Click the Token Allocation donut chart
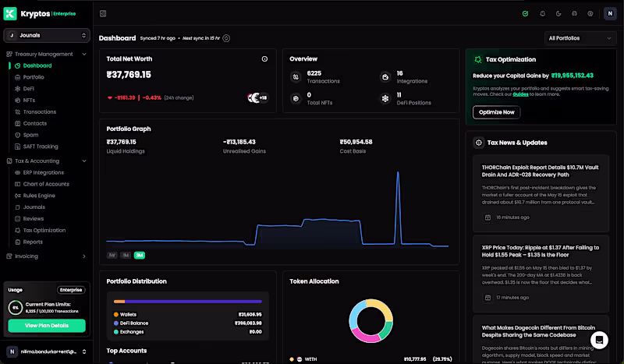624x364 pixels. (x=371, y=321)
